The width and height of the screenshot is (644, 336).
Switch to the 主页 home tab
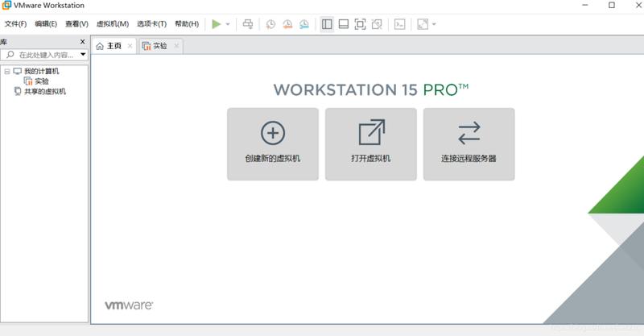pyautogui.click(x=114, y=46)
